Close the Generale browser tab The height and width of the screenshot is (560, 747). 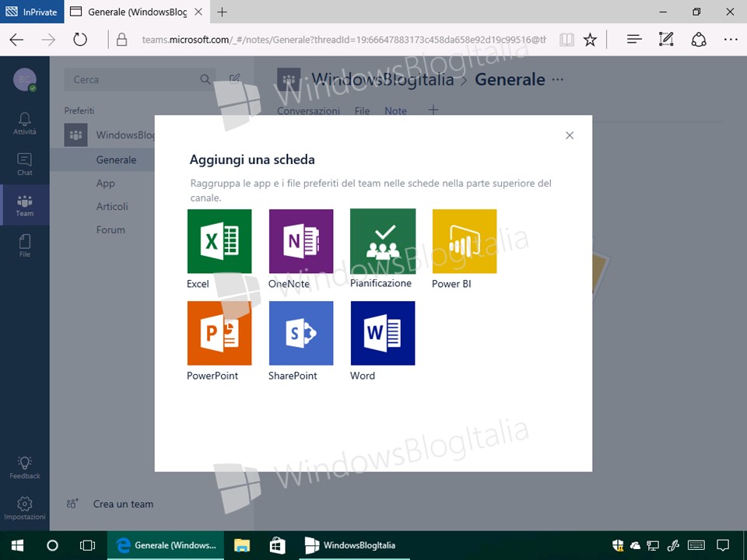(198, 12)
